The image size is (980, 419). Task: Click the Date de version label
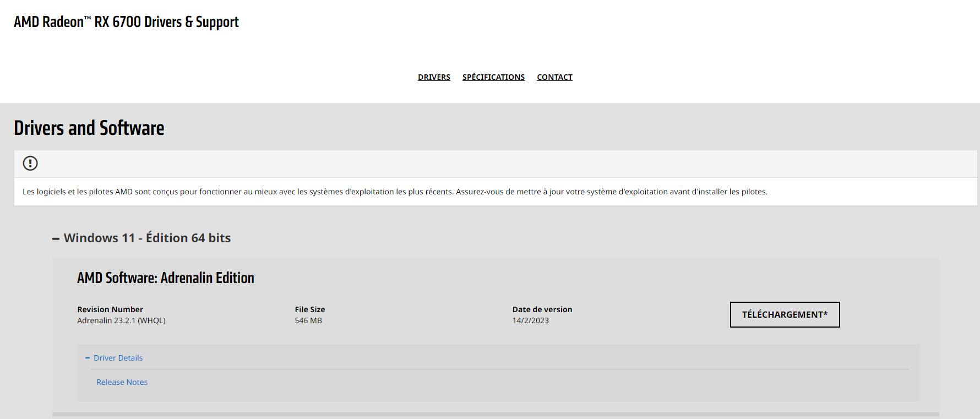(x=542, y=309)
